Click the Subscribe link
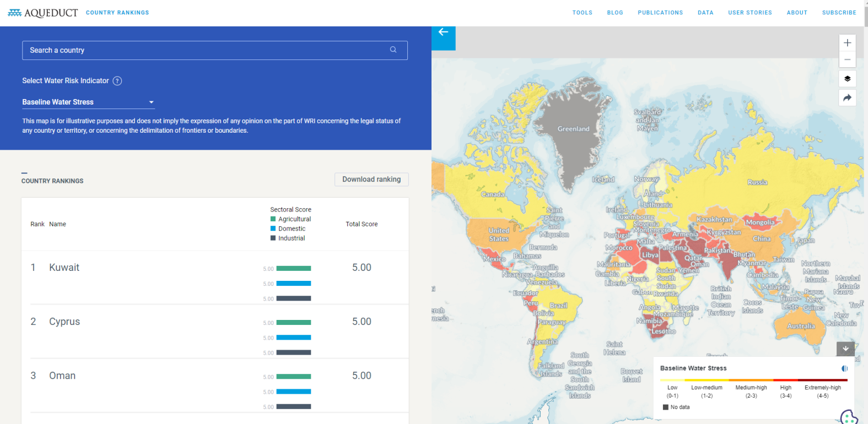868x424 pixels. tap(839, 13)
